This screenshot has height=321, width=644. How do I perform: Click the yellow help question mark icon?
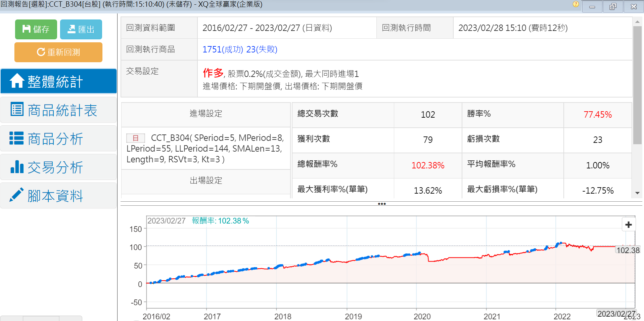point(576,4)
